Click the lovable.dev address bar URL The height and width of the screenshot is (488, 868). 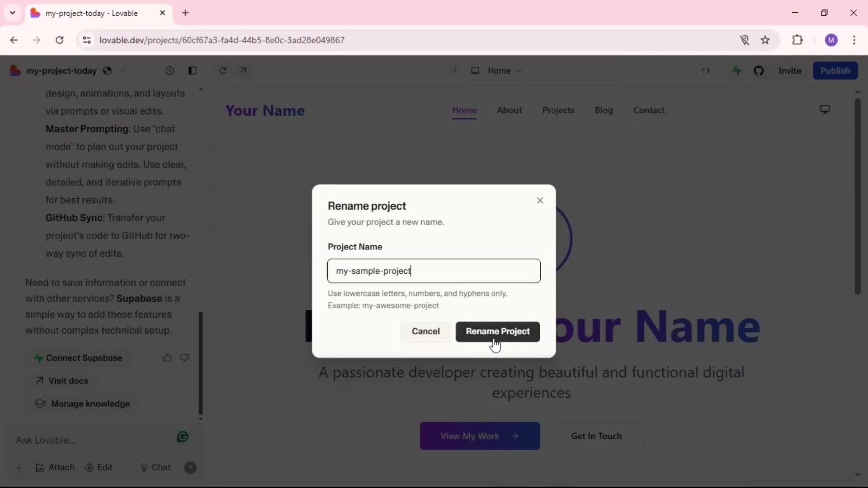pos(222,40)
